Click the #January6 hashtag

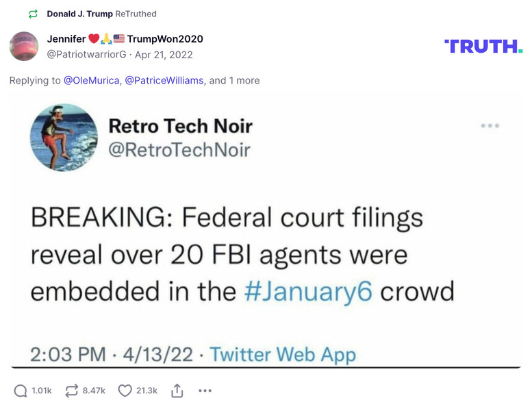point(308,291)
